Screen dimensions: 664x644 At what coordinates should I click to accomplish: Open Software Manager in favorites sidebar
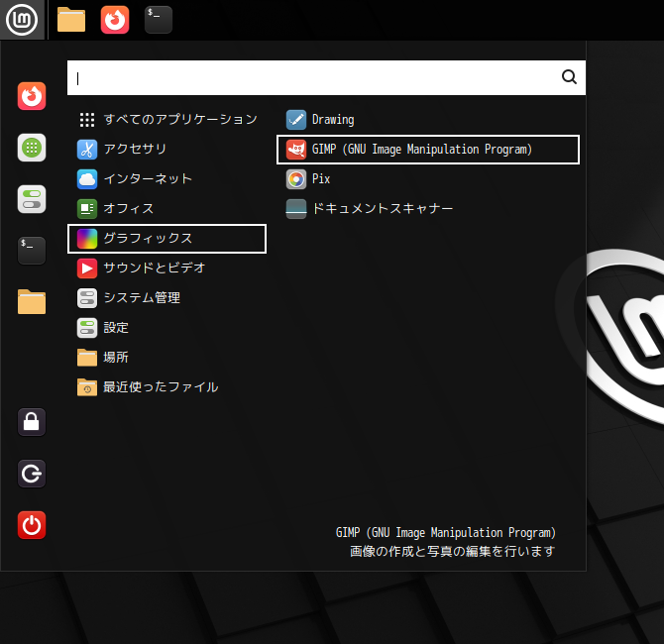32,148
